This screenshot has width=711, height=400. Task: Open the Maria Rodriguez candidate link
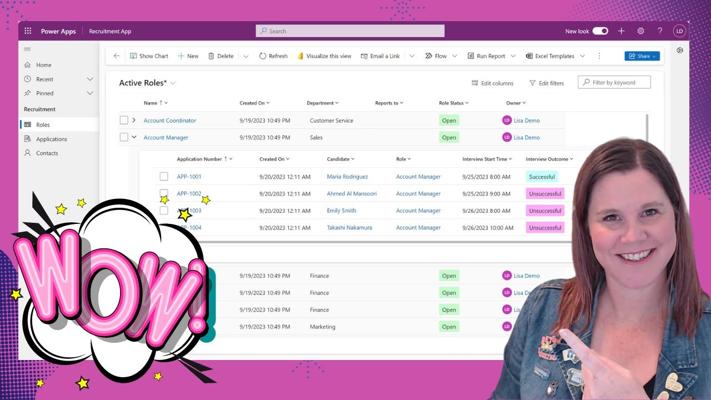[347, 176]
